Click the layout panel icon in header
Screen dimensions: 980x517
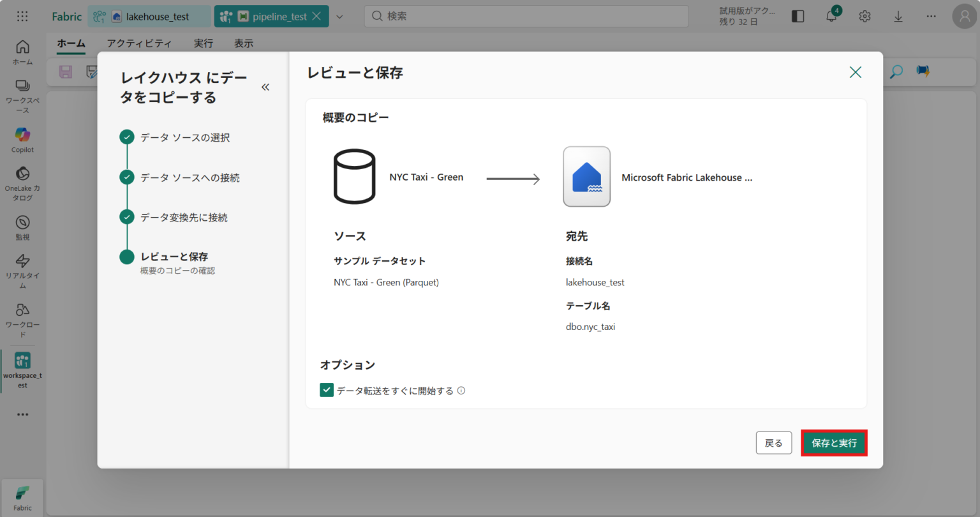798,17
